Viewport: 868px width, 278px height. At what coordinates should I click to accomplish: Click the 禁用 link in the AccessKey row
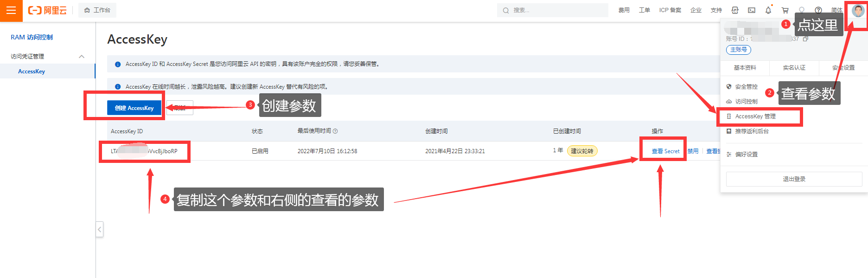tap(693, 151)
